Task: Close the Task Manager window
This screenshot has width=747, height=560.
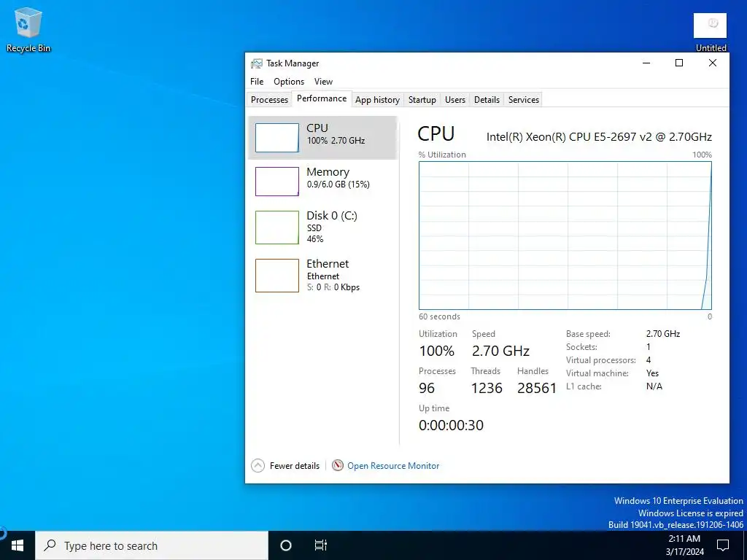Action: (x=712, y=63)
